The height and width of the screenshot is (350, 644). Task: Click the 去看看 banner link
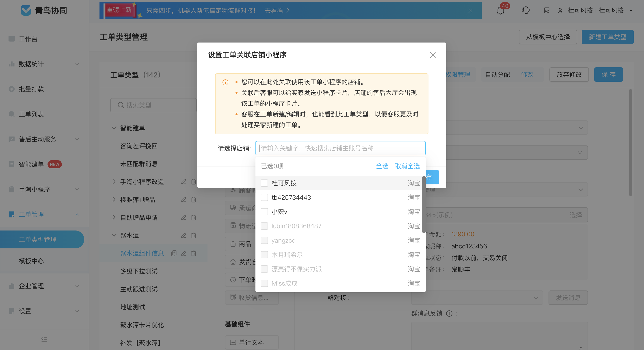pos(277,11)
